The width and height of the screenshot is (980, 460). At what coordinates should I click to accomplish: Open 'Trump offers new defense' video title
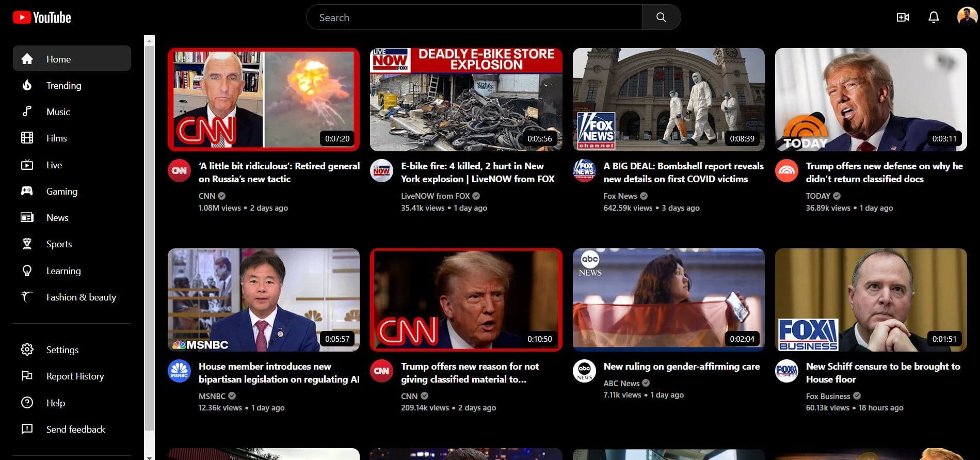click(x=884, y=172)
